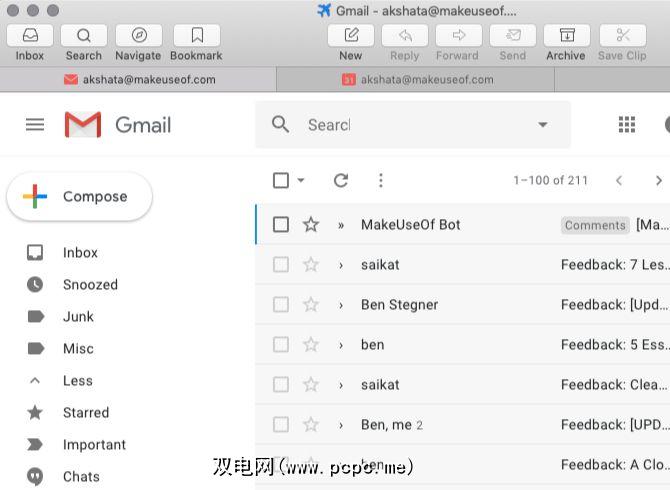Create a New message from the toolbar
Image resolution: width=670 pixels, height=490 pixels.
[351, 35]
